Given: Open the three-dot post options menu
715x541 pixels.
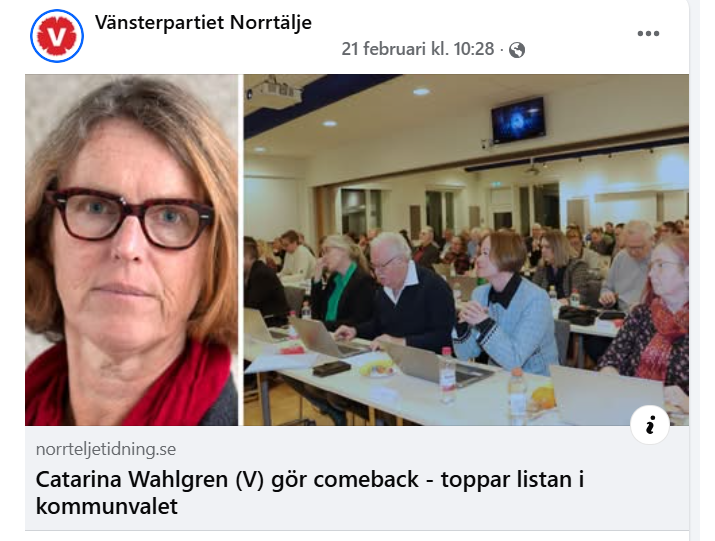Looking at the screenshot, I should [648, 33].
